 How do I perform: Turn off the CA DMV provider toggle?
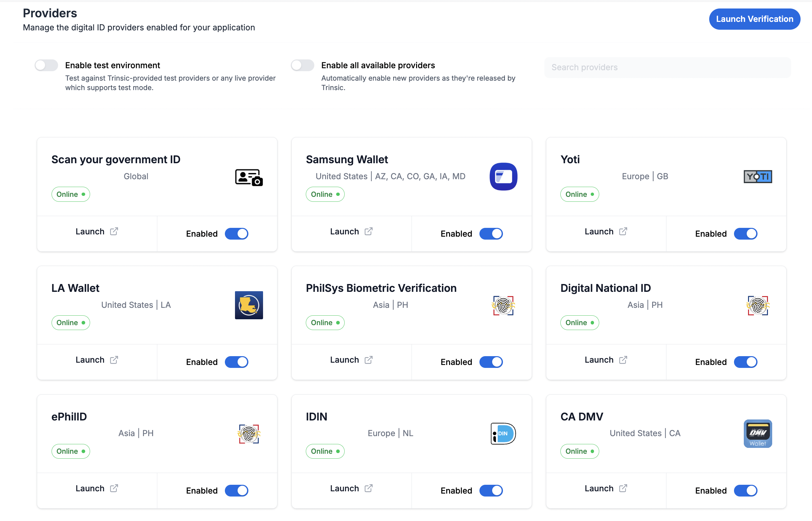(x=745, y=491)
